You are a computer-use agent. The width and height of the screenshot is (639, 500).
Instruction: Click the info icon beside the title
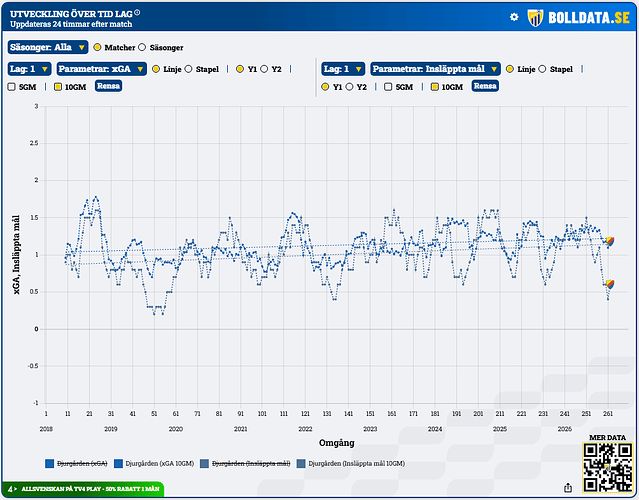(137, 12)
